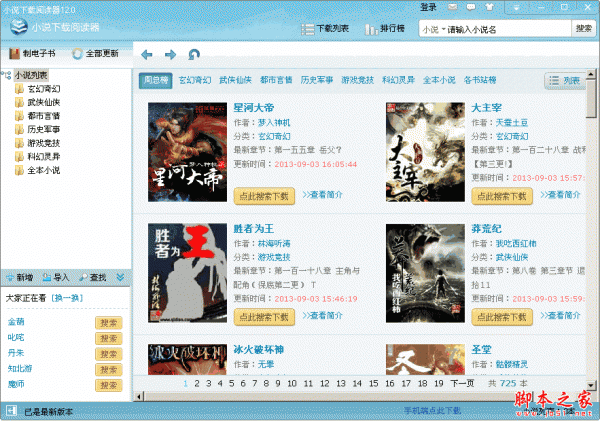This screenshot has width=600, height=421.
Task: Toggle the 列表 list view button
Action: pos(565,81)
